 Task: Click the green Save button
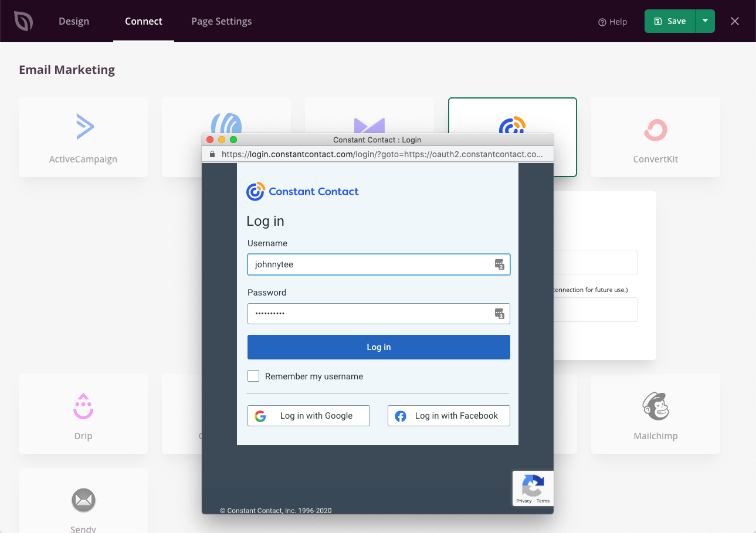pyautogui.click(x=670, y=21)
